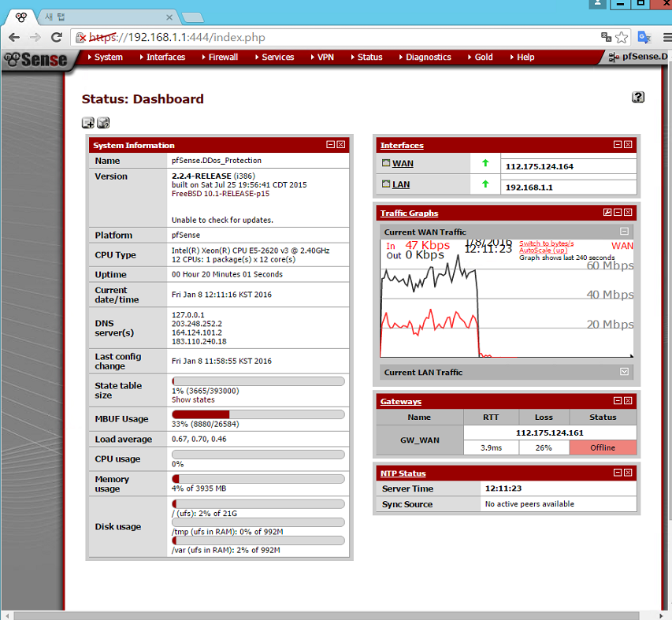Click the State table size progress bar
672x620 pixels.
258,381
